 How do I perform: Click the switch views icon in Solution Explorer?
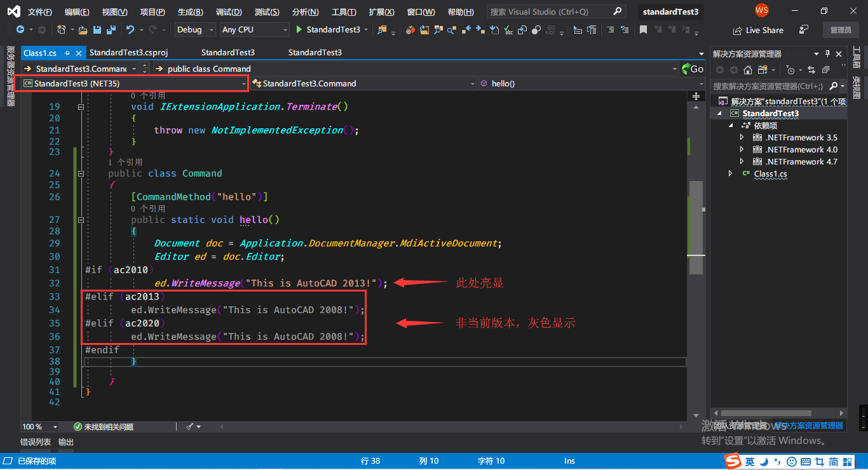coord(764,70)
